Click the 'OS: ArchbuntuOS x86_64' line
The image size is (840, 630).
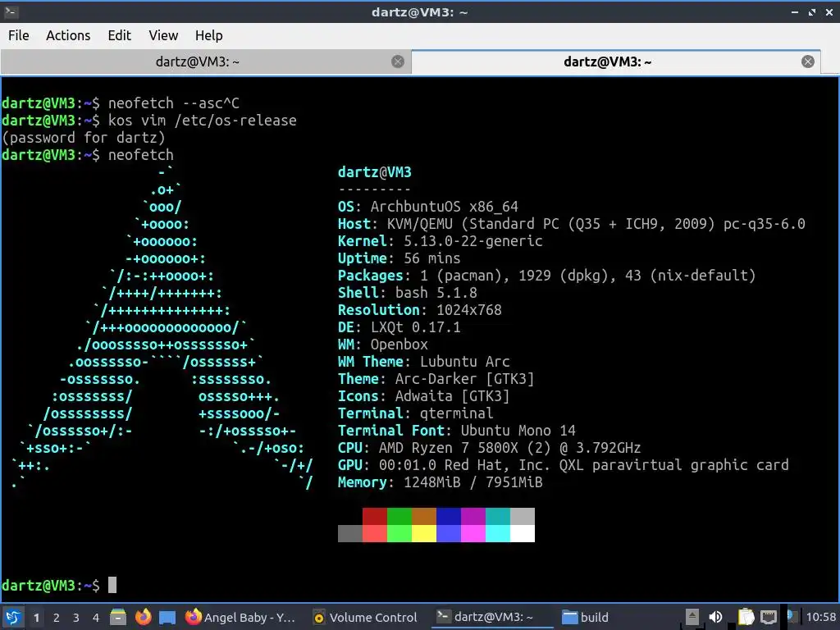coord(428,207)
